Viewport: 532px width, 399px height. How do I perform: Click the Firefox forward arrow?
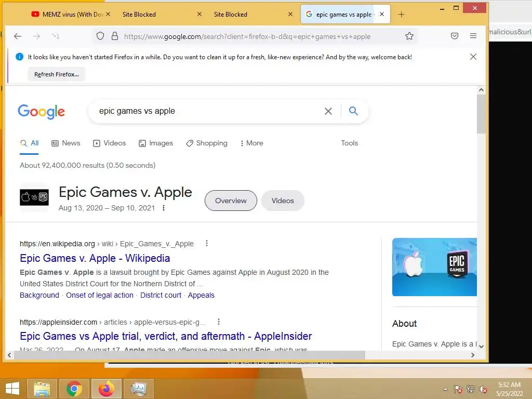click(x=36, y=36)
